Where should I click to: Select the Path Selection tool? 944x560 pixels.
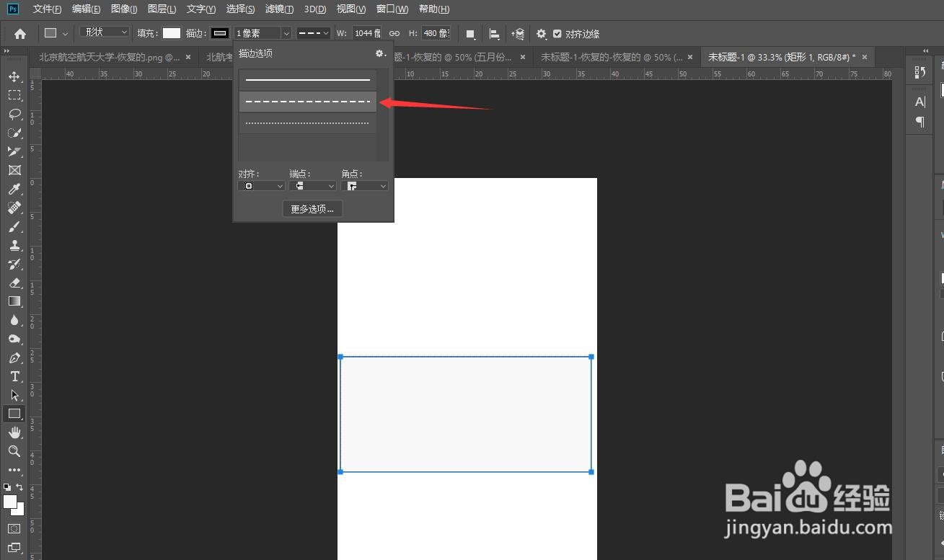pyautogui.click(x=14, y=395)
